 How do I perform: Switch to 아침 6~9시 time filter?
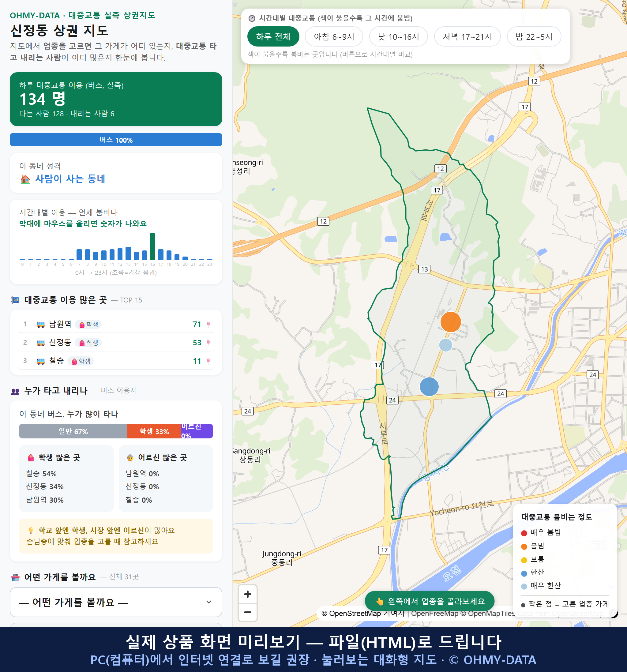pyautogui.click(x=334, y=36)
